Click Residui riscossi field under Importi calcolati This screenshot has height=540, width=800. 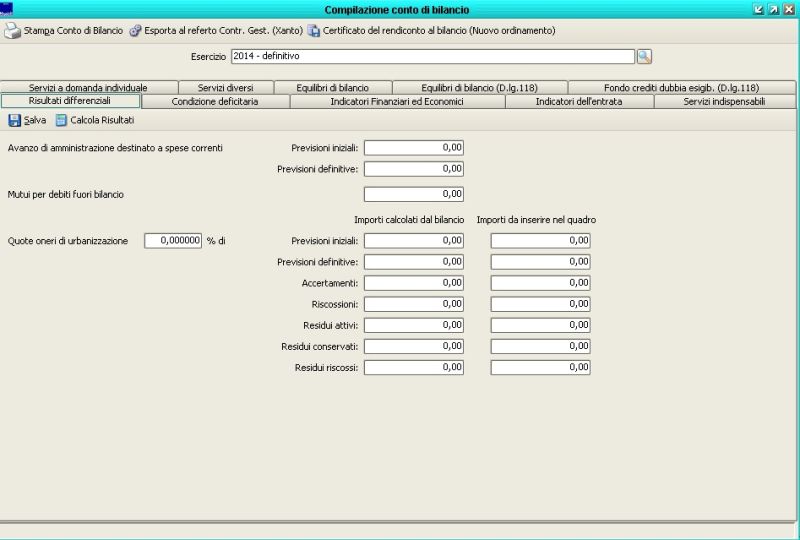pos(413,367)
